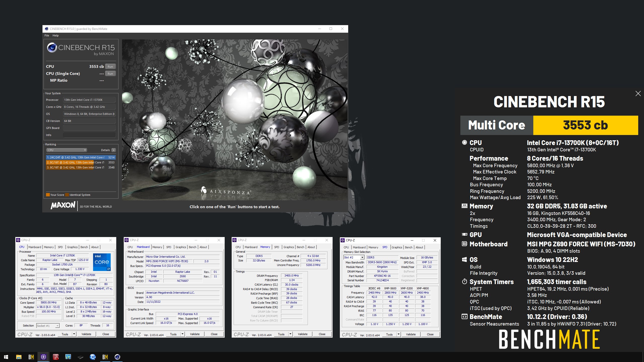This screenshot has height=362, width=644.
Task: Click the Intel Core i7 logo in CPU-Z
Action: coord(102,262)
